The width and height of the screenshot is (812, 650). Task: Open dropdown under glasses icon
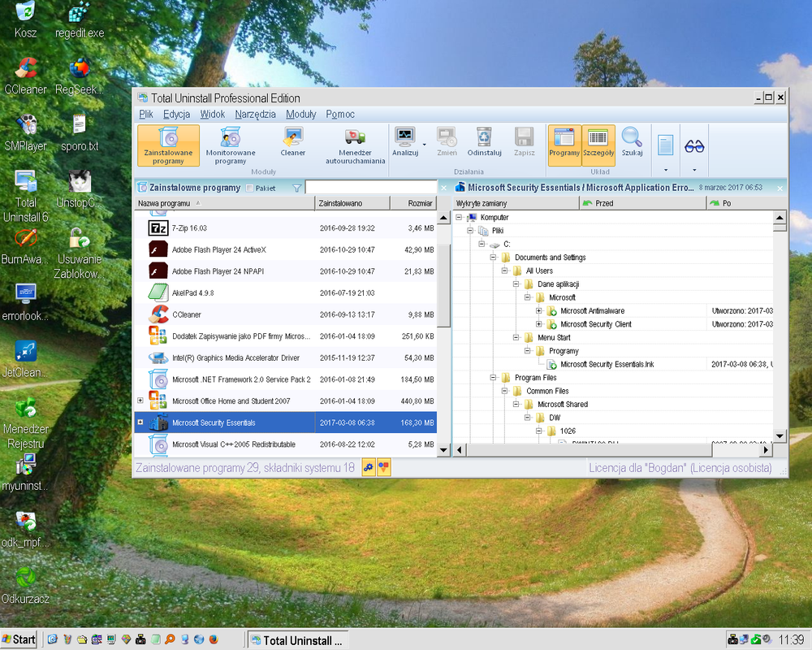[x=694, y=170]
